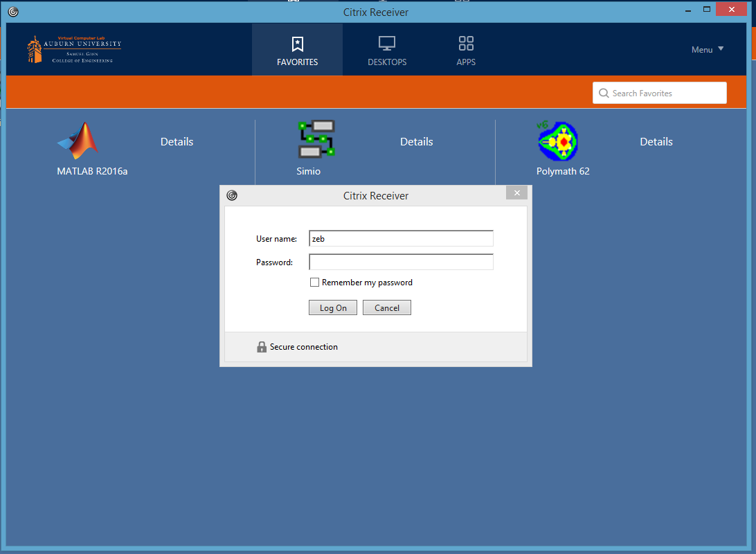
Task: Show Details for MATLAB R2016a
Action: point(177,141)
